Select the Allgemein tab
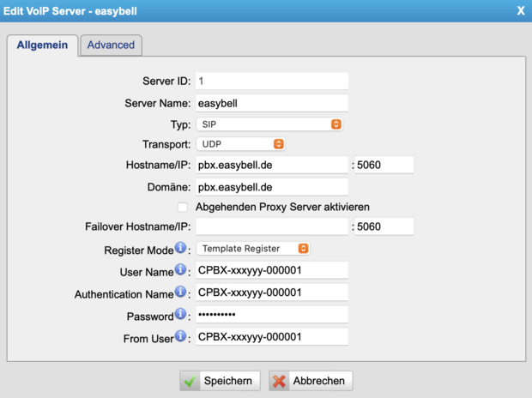Image resolution: width=532 pixels, height=398 pixels. click(42, 45)
